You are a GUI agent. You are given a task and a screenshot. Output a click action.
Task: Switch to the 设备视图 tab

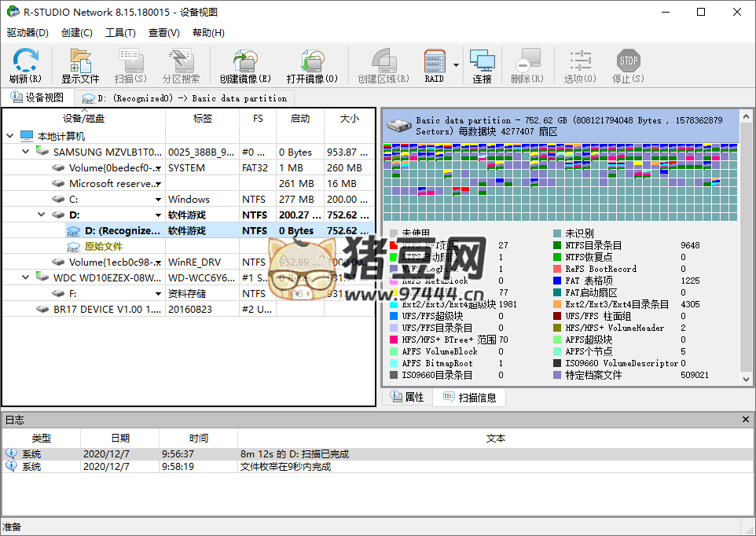(39, 98)
